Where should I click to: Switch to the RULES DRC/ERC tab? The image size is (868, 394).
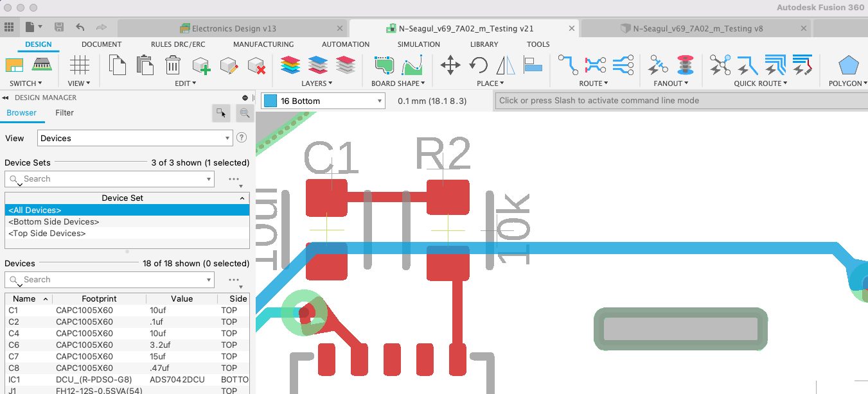178,44
